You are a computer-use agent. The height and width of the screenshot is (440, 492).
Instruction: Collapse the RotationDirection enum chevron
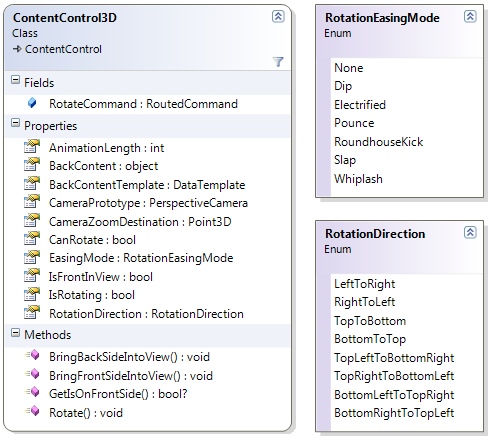[470, 232]
